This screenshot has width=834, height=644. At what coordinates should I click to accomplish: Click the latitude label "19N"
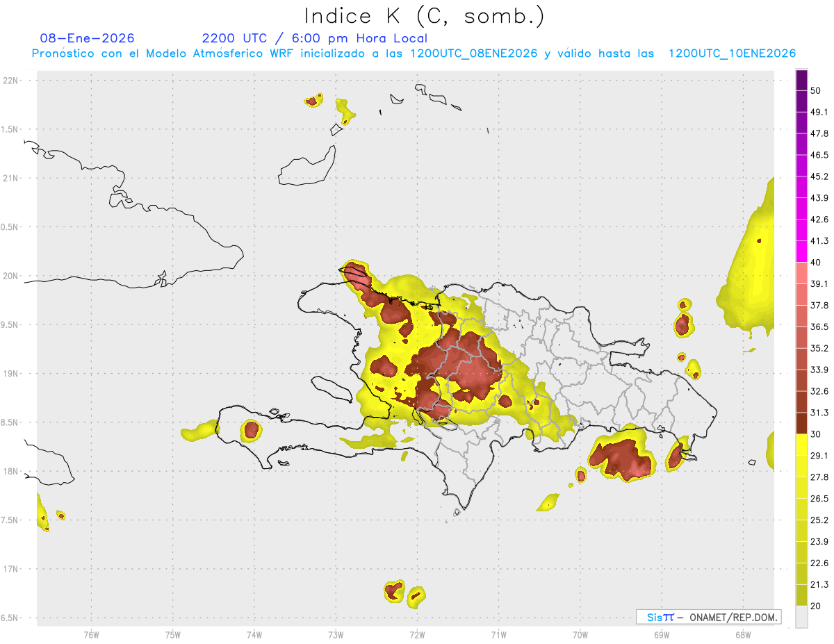tap(10, 374)
